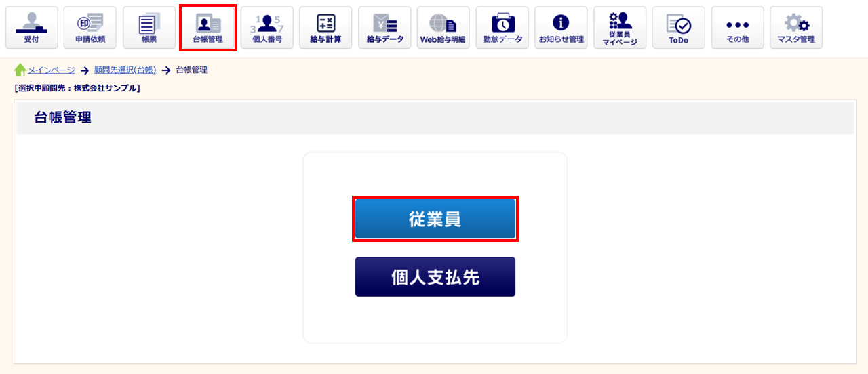
Task: Open the 受付 reception toolbar icon
Action: point(31,28)
